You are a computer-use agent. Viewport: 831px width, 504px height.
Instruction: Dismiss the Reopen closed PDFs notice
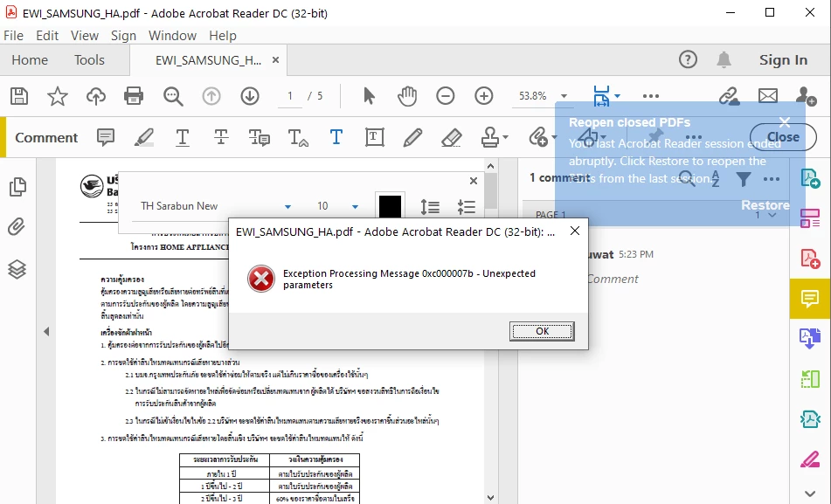click(x=785, y=122)
